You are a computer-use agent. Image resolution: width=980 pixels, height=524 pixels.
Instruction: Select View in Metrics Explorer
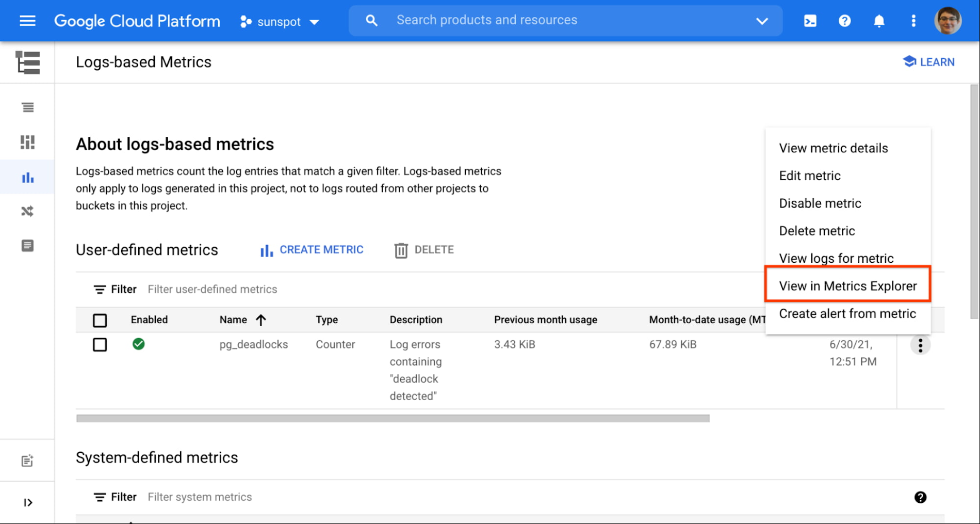(x=848, y=286)
